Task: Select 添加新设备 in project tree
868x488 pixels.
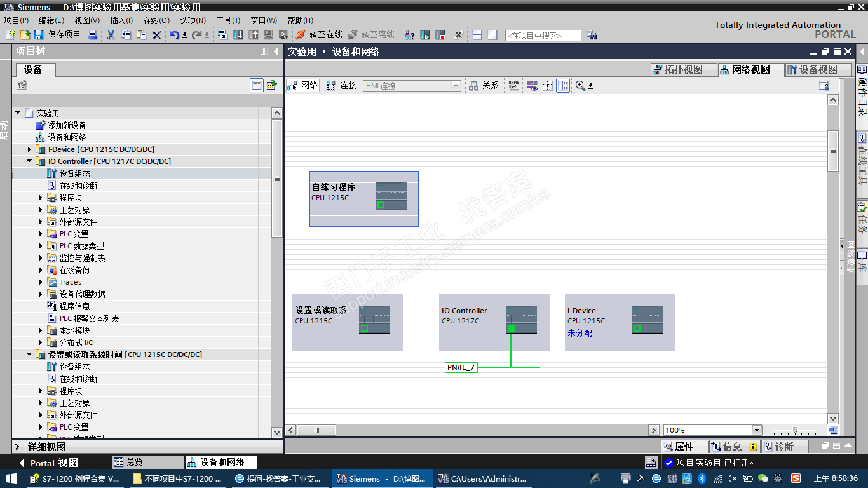Action: pos(67,125)
